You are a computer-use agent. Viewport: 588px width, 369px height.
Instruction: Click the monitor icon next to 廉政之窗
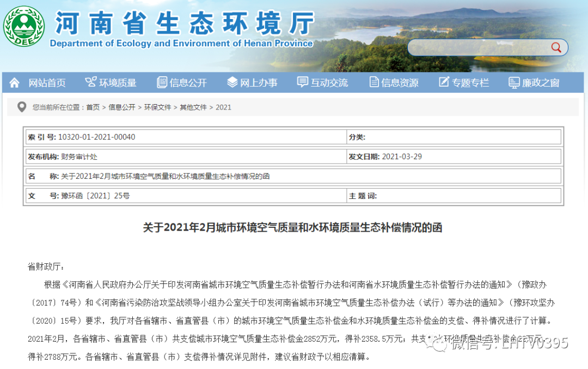(513, 82)
